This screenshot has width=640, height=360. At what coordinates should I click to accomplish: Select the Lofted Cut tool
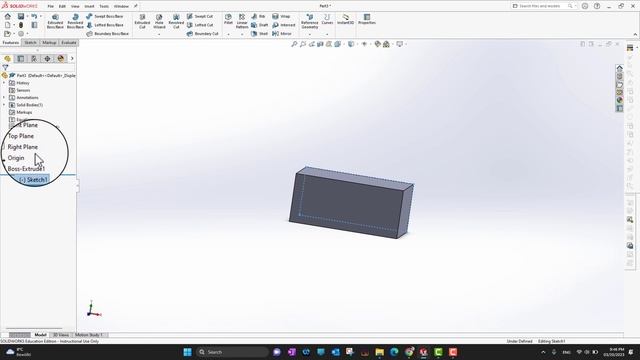point(200,25)
